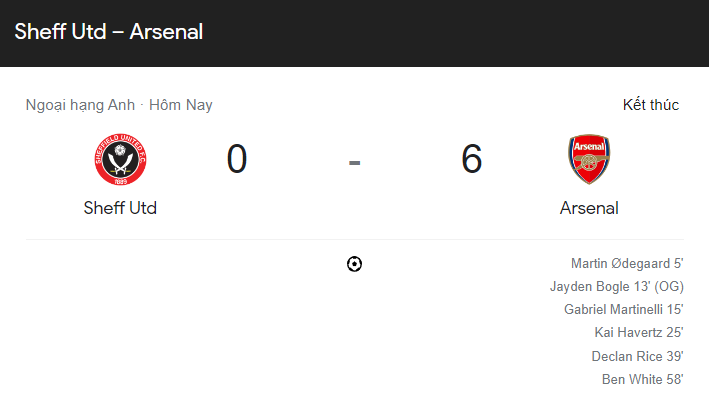Click the Sheff Utd – Arsenal header title
The width and height of the screenshot is (709, 399).
click(109, 32)
